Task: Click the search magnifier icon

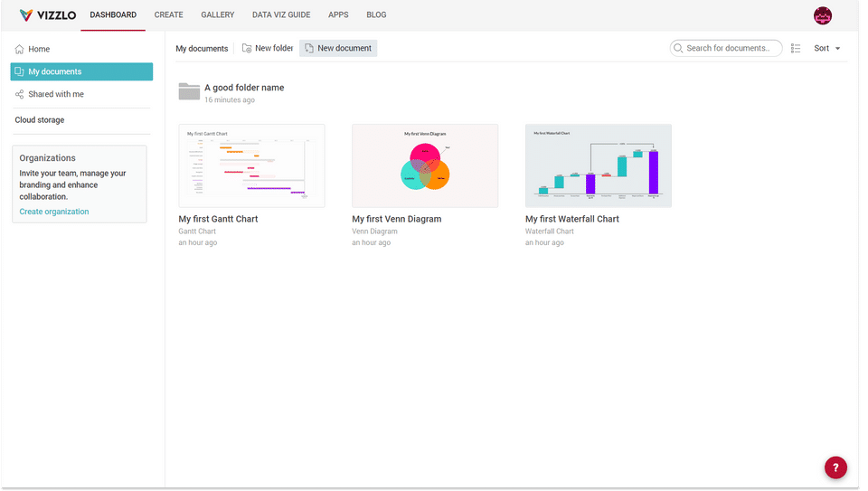Action: pyautogui.click(x=678, y=48)
